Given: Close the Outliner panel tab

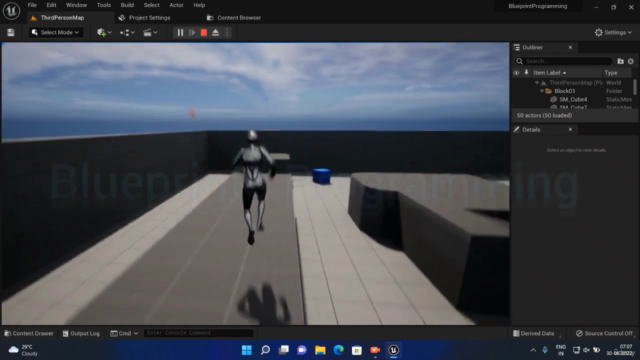Looking at the screenshot, I should point(570,48).
